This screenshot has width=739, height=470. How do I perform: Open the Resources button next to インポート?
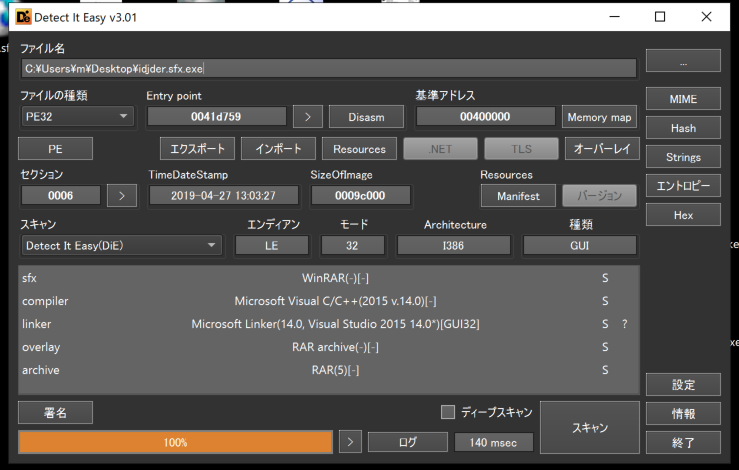pyautogui.click(x=359, y=149)
